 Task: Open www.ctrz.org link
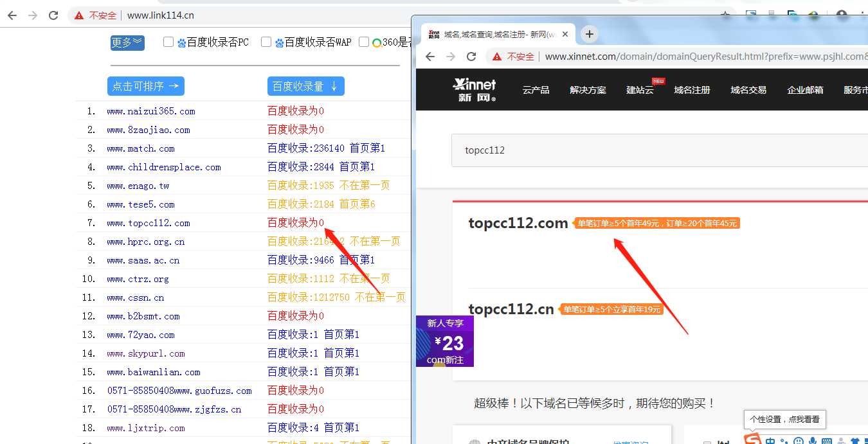click(x=138, y=279)
